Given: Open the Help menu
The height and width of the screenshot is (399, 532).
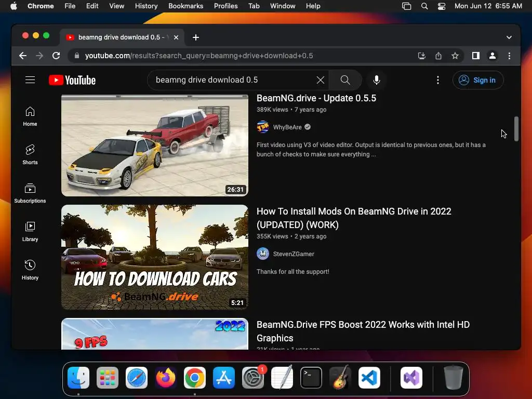Looking at the screenshot, I should [x=313, y=6].
